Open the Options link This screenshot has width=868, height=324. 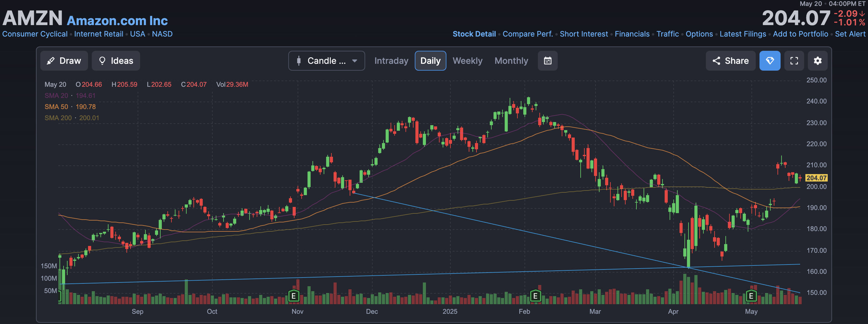click(699, 34)
